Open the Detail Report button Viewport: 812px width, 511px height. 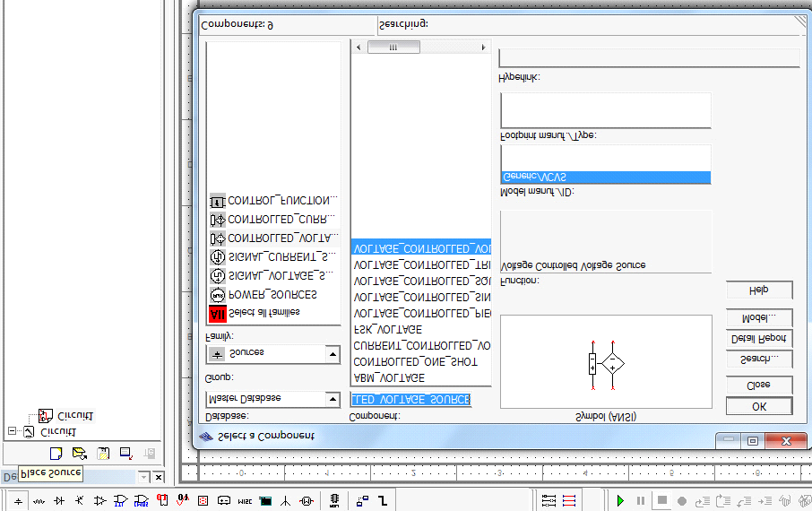(x=759, y=338)
